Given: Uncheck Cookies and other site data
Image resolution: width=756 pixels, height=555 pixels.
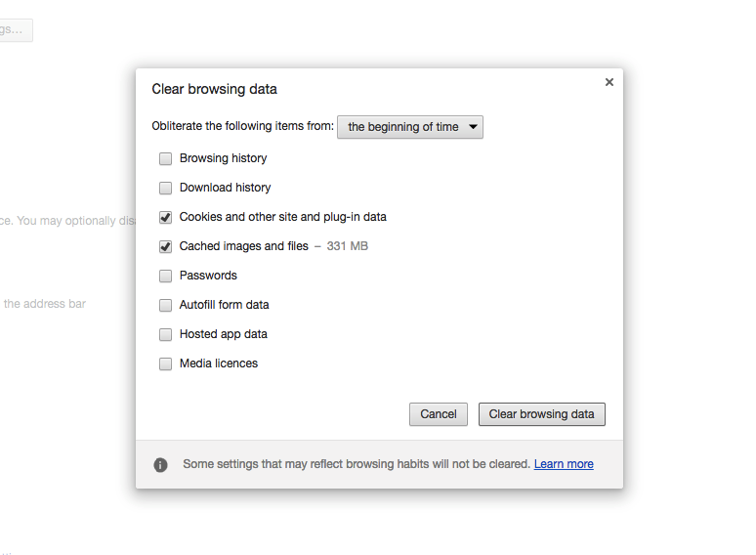Looking at the screenshot, I should (165, 218).
